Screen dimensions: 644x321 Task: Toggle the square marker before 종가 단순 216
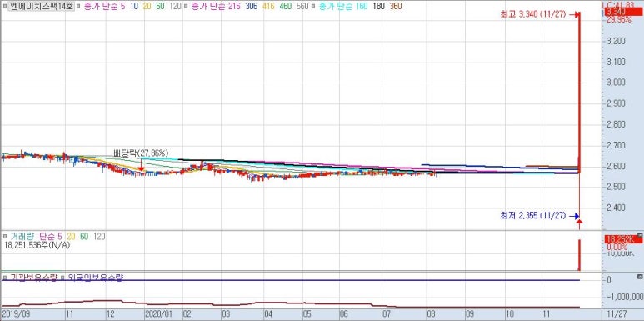(x=186, y=7)
